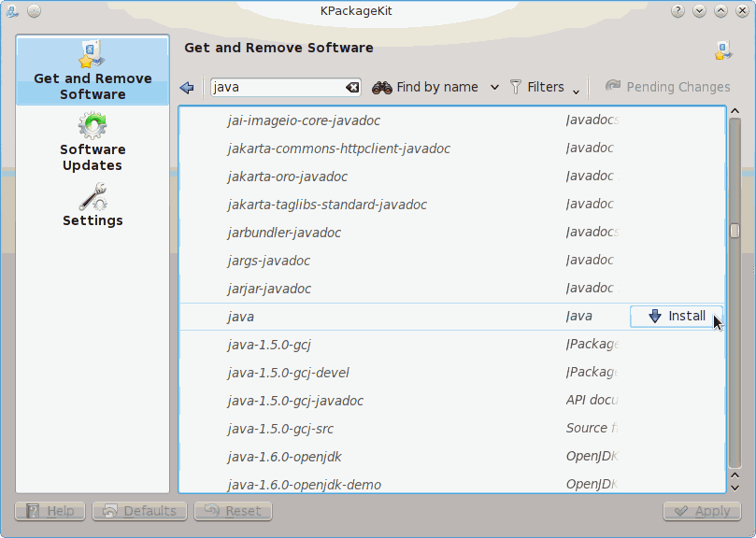Click the round title bar button beside the window menu icon
756x538 pixels.
click(35, 10)
